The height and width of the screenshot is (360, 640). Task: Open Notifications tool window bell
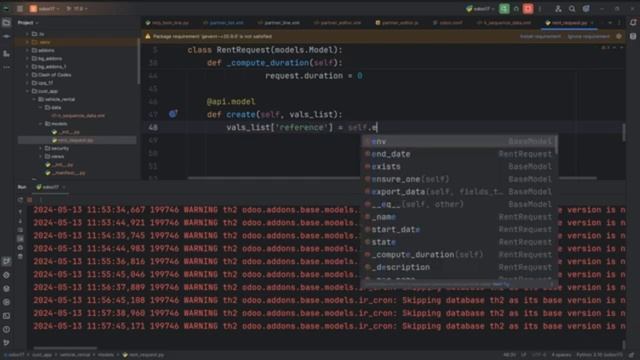click(633, 23)
